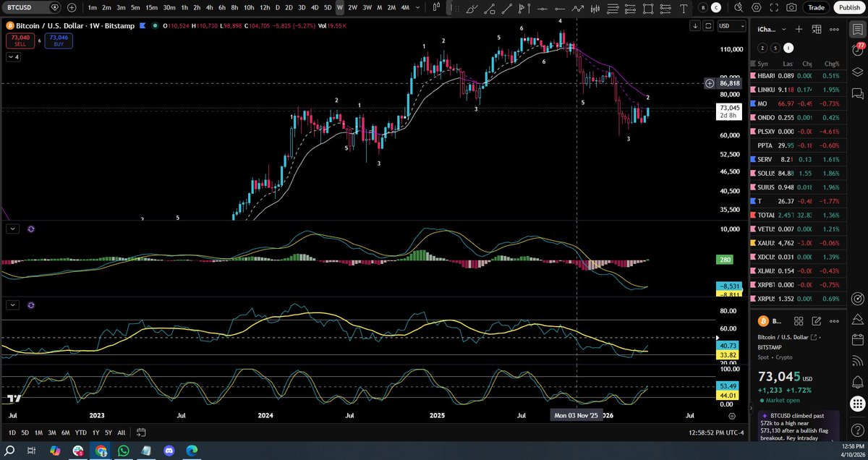Switch chart to 1D timeframe

point(277,7)
